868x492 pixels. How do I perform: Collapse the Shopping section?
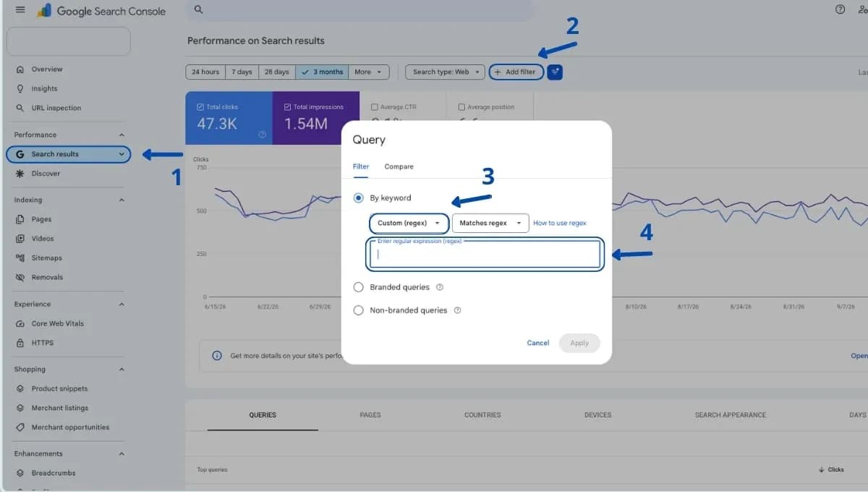(122, 369)
